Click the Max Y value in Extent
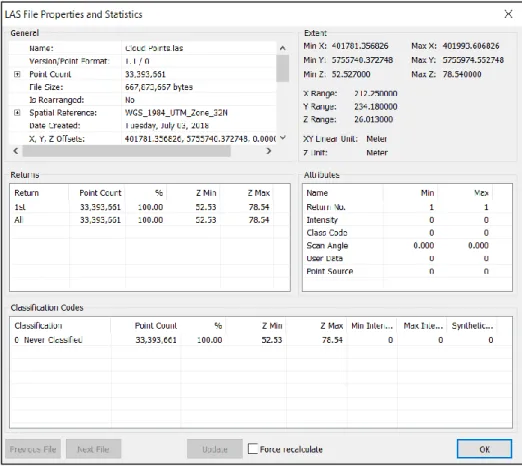522x466 pixels. coord(473,60)
